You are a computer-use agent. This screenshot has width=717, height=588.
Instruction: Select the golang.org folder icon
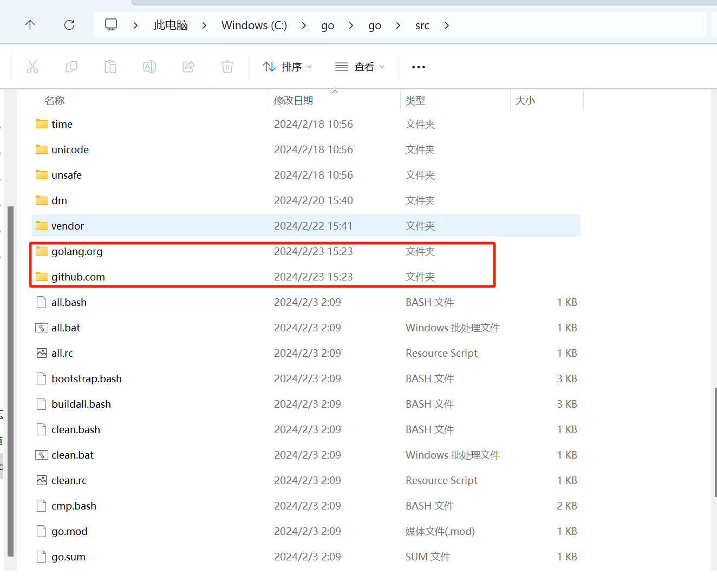point(42,251)
